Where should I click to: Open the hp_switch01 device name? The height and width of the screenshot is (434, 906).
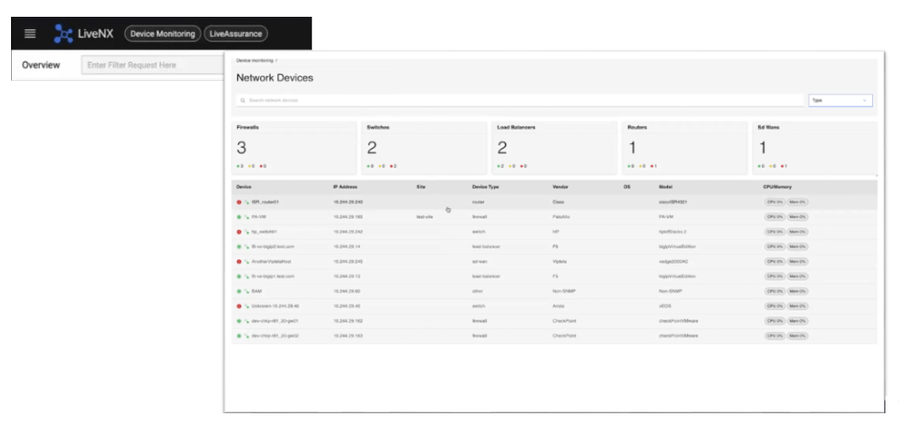[x=264, y=232]
